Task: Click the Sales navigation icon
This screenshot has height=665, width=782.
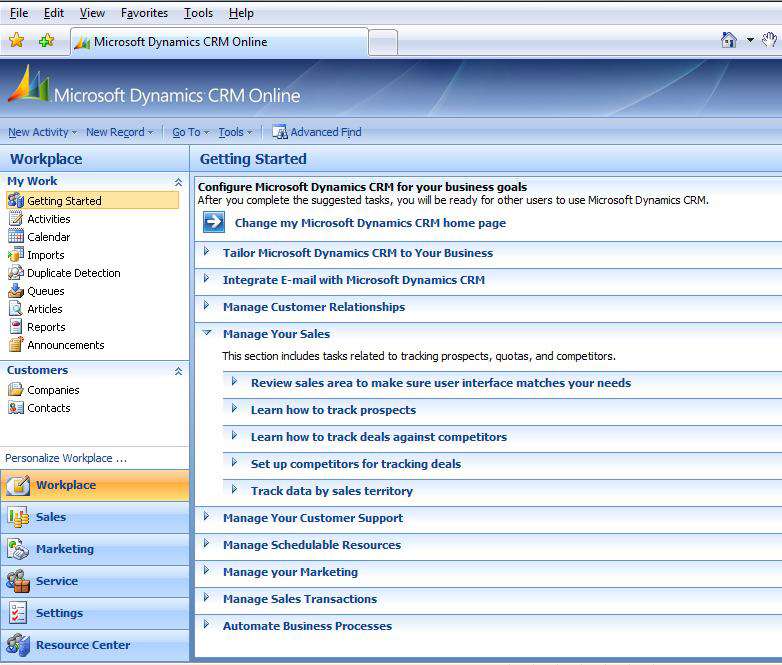Action: click(18, 517)
